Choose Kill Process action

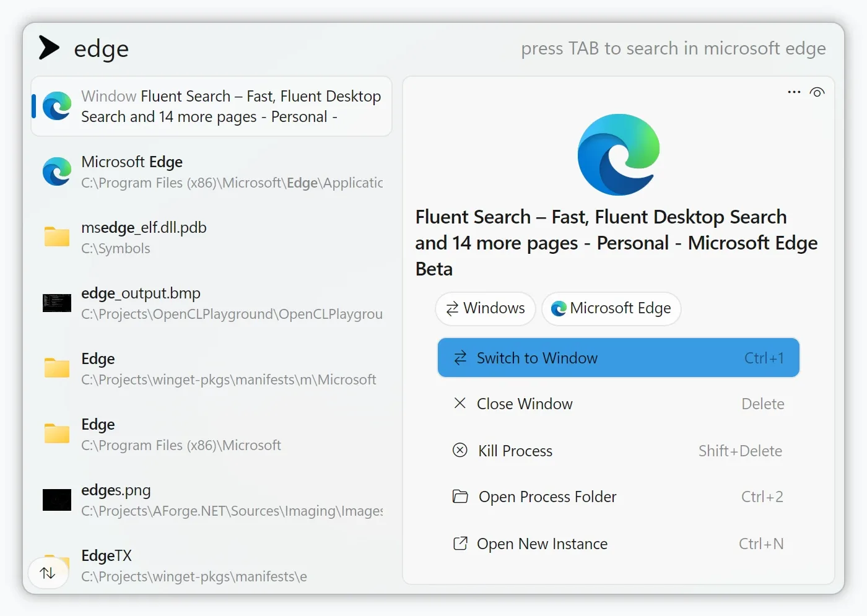[x=619, y=451]
